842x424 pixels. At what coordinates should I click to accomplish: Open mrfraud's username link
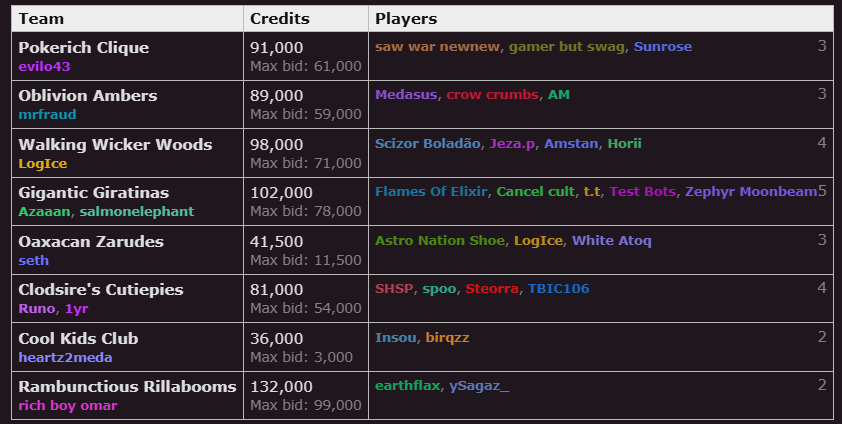point(47,115)
